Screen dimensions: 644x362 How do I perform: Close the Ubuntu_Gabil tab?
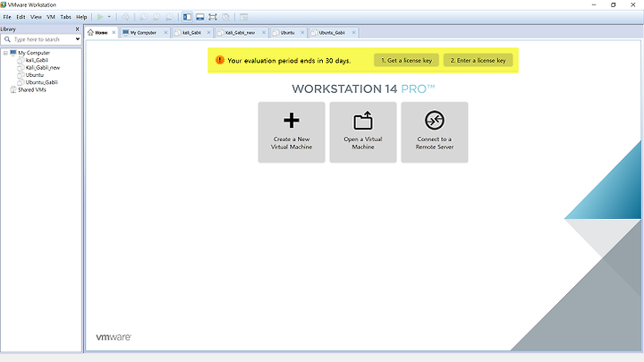(353, 32)
